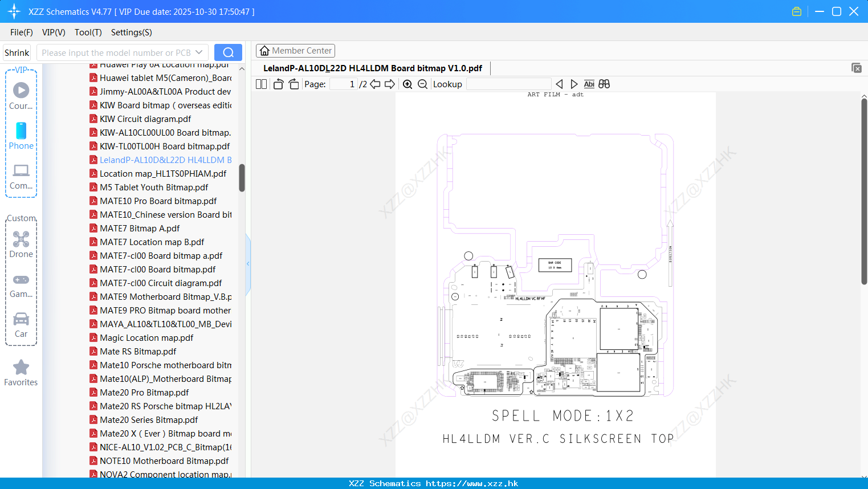Open the File(F) menu
Screen dimensions: 868x489
point(22,32)
